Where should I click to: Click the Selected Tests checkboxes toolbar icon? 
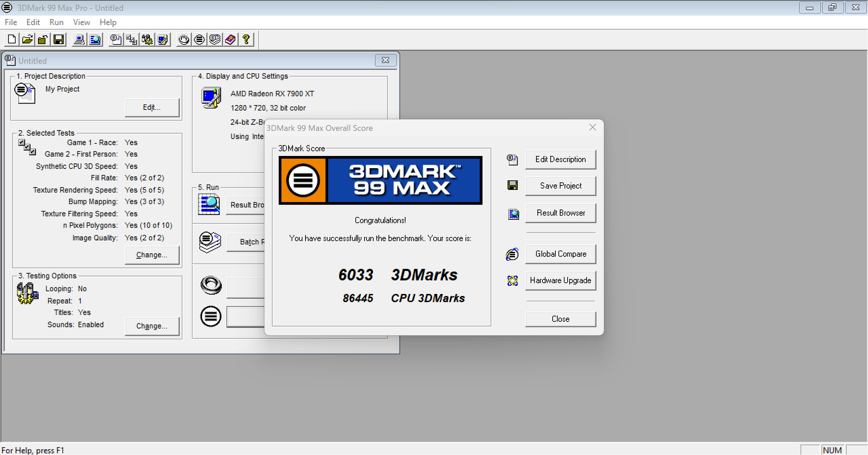[132, 40]
